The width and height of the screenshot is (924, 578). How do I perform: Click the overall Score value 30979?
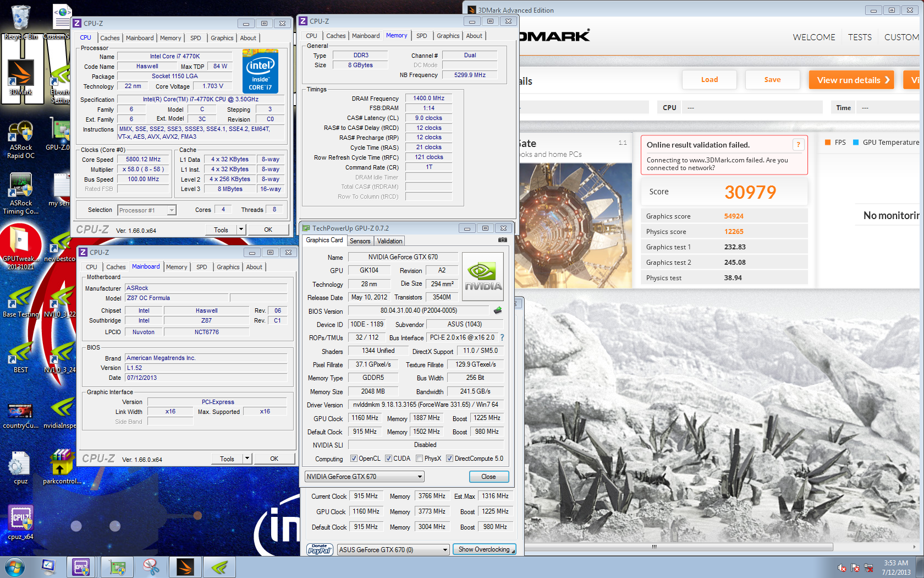(x=750, y=192)
